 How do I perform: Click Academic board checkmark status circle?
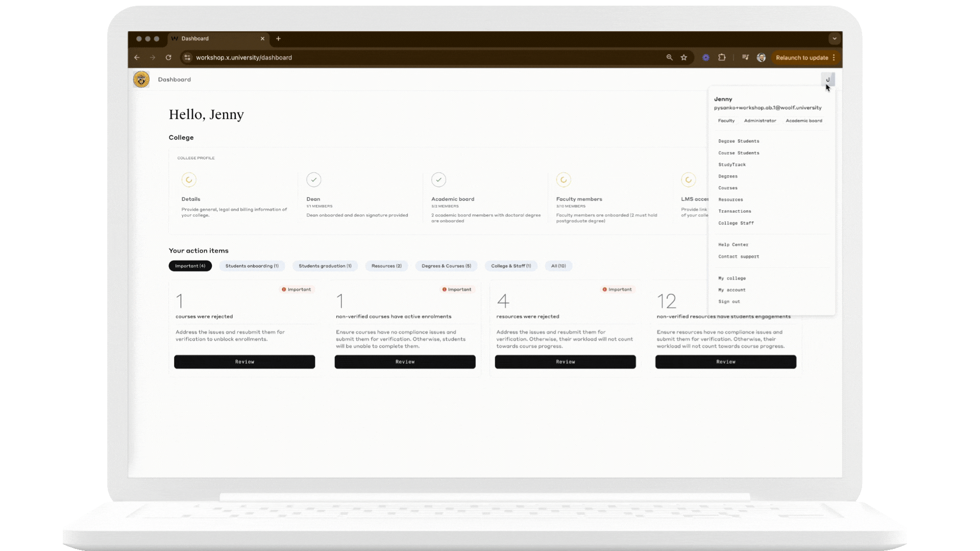click(x=438, y=180)
